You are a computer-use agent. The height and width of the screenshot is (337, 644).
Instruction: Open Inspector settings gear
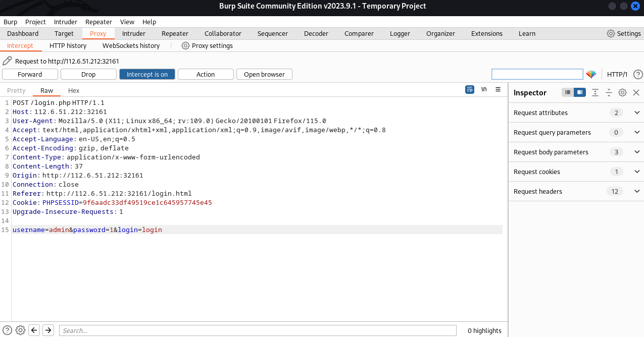pyautogui.click(x=622, y=92)
